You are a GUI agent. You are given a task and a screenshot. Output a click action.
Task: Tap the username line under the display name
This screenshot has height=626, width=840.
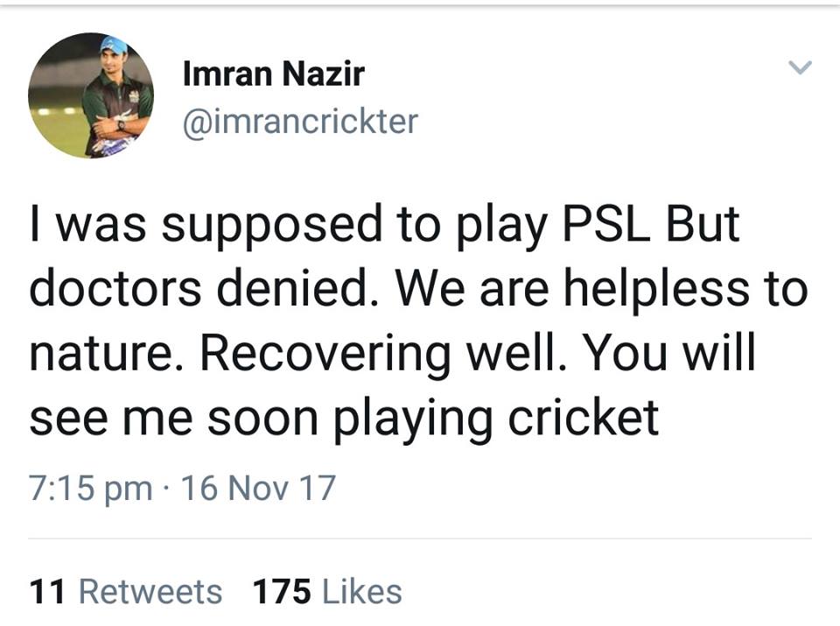tap(301, 121)
